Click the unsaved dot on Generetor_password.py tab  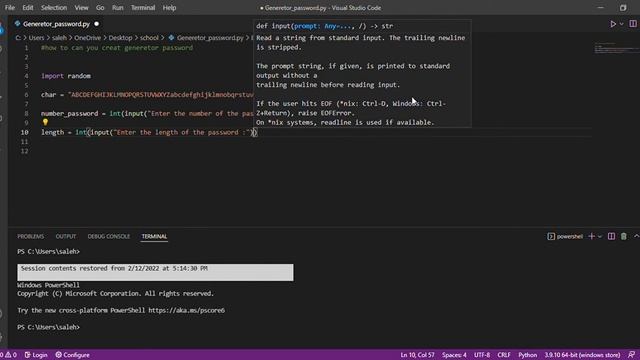96,24
